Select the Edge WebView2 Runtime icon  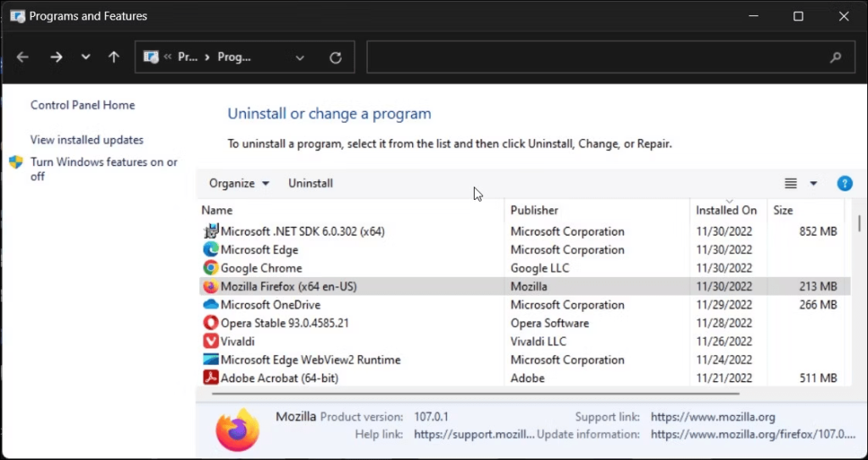tap(211, 360)
